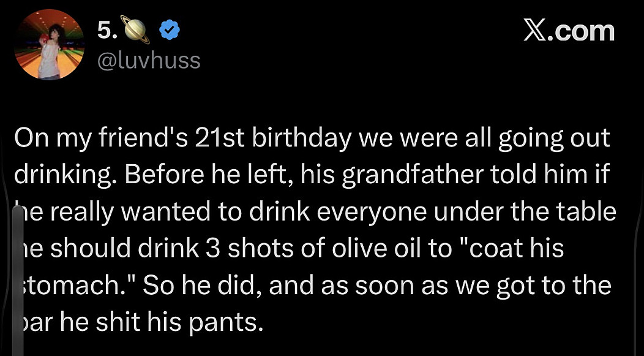Image resolution: width=644 pixels, height=356 pixels.
Task: Click the Saturn planet emoji
Action: tap(138, 29)
